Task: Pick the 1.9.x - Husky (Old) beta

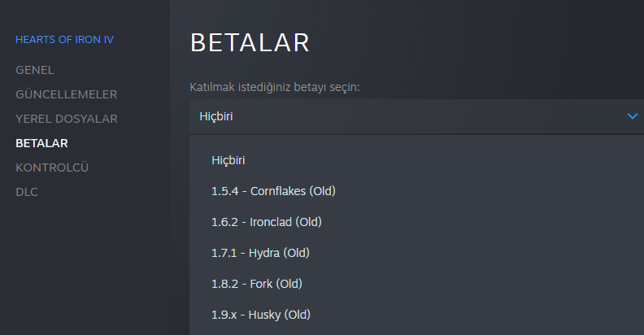Action: (260, 315)
